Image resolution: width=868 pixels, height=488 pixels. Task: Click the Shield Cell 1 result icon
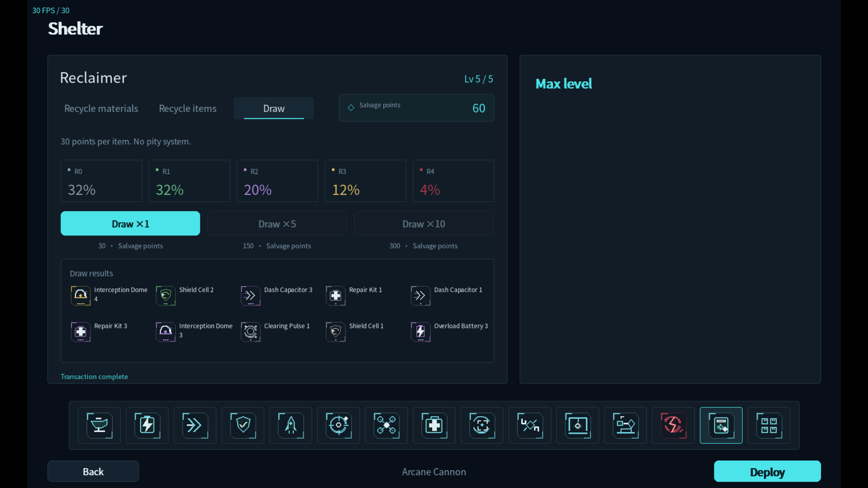click(x=335, y=332)
